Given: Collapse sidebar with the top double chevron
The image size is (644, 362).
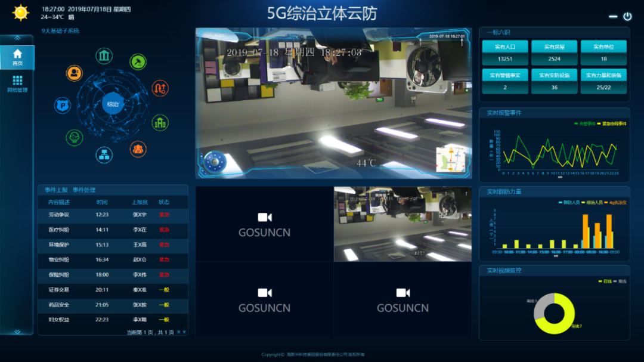Looking at the screenshot, I should click(x=17, y=38).
